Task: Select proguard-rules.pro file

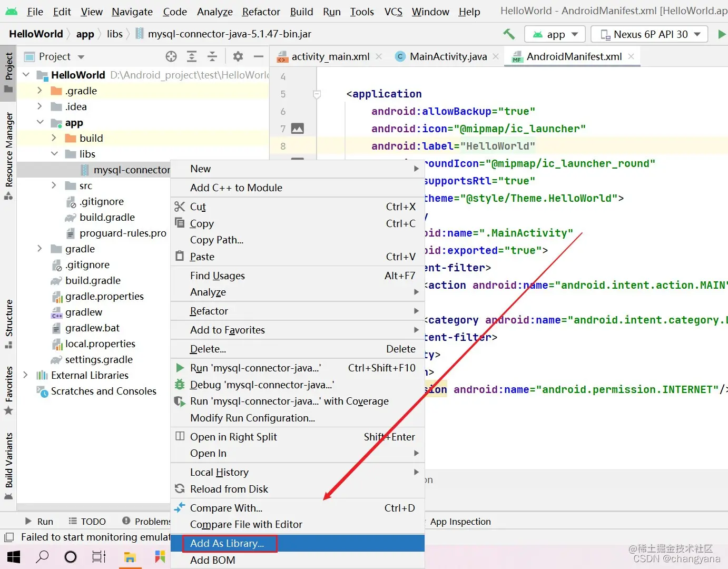Action: pyautogui.click(x=122, y=233)
